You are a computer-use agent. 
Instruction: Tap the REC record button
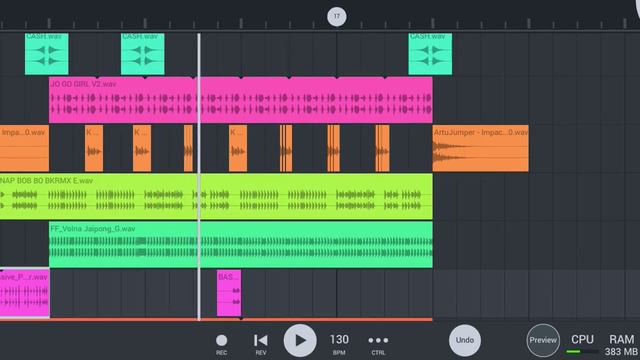(x=222, y=344)
